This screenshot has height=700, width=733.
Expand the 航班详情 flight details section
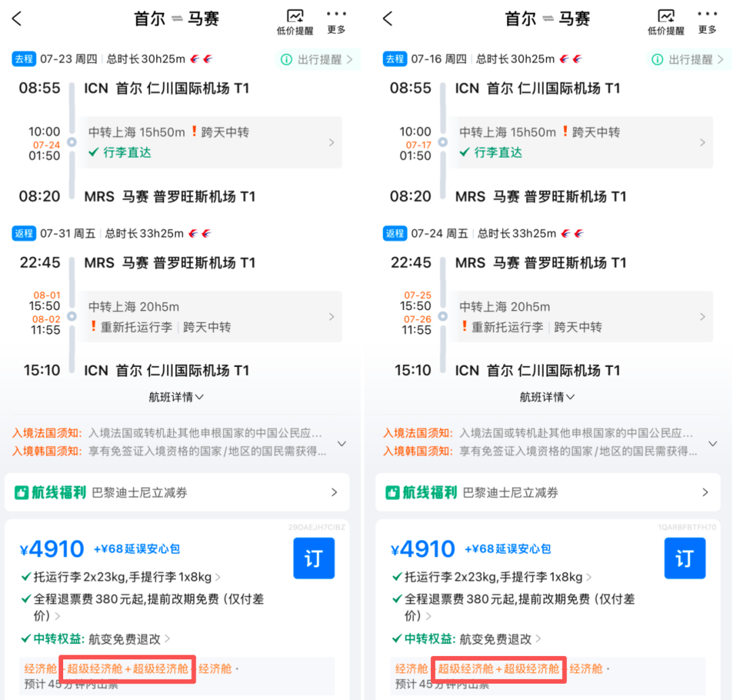click(x=176, y=397)
